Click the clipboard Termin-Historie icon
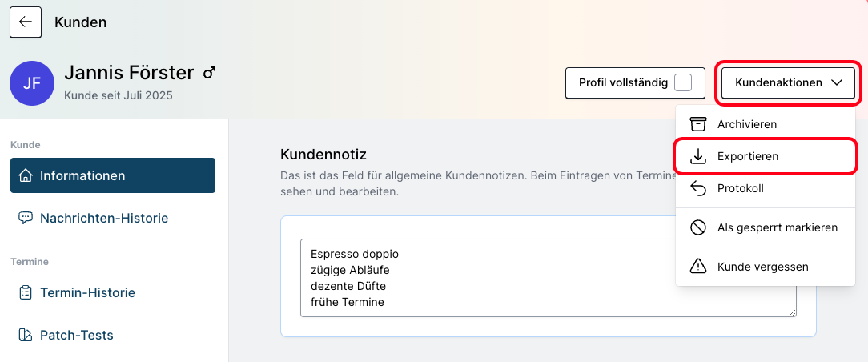Screen dimensions: 868x362 pos(26,292)
